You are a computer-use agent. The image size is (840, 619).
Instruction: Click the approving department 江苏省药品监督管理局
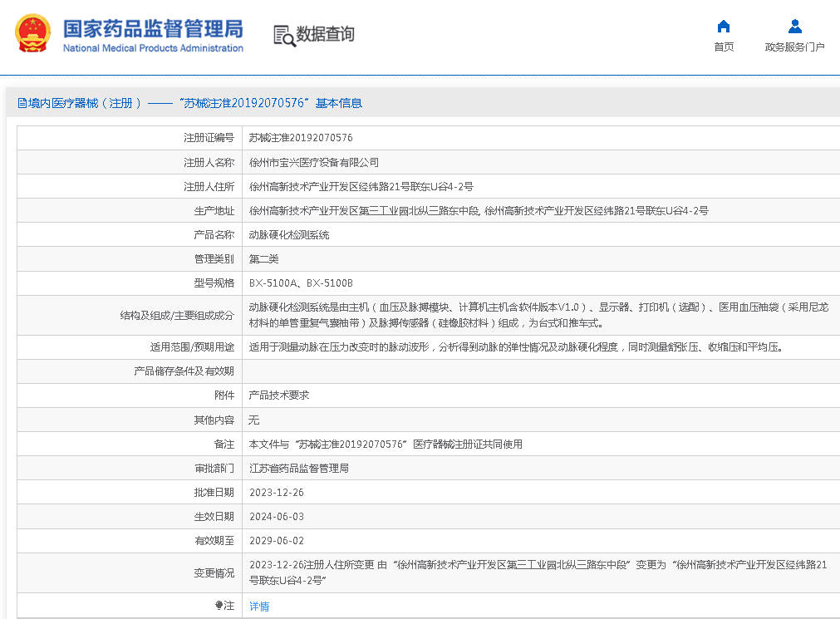pyautogui.click(x=299, y=469)
